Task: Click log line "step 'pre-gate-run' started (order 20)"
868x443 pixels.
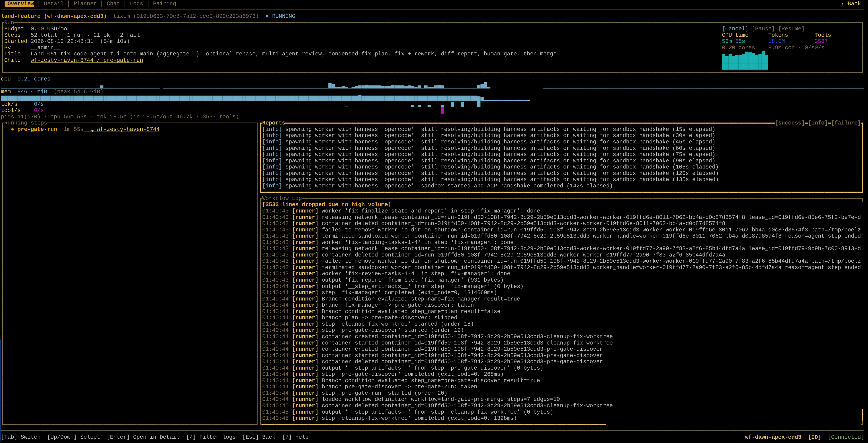Action: click(x=354, y=393)
